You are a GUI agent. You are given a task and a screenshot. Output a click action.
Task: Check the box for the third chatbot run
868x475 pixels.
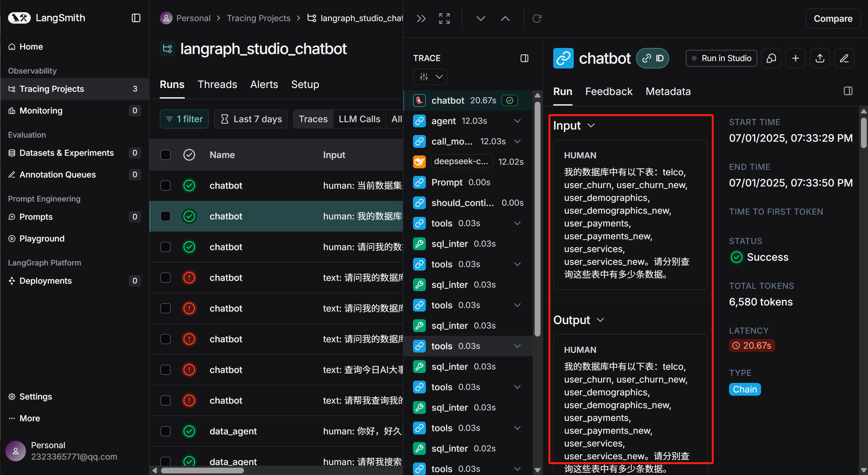(x=166, y=247)
